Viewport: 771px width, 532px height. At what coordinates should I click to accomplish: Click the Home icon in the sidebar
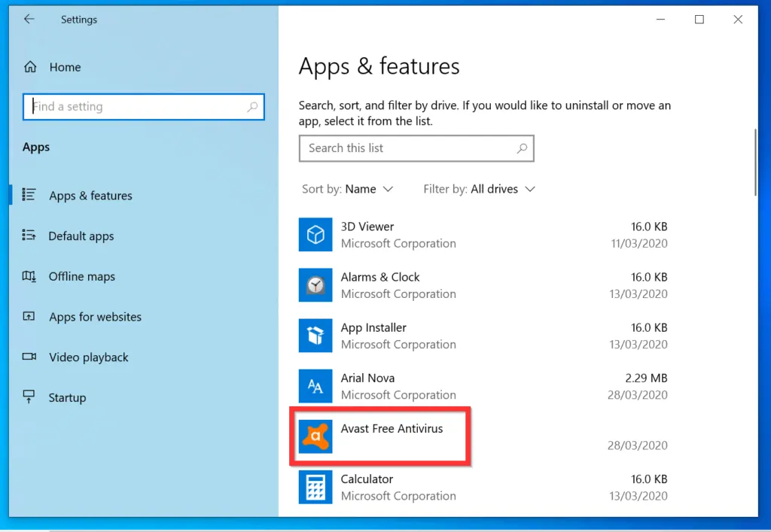pyautogui.click(x=30, y=67)
